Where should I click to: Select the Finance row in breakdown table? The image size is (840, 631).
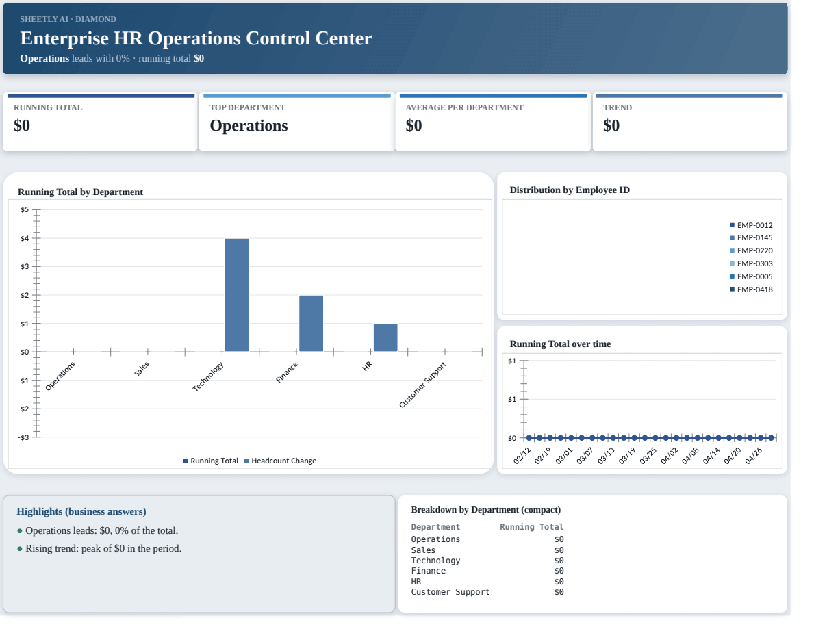[487, 571]
